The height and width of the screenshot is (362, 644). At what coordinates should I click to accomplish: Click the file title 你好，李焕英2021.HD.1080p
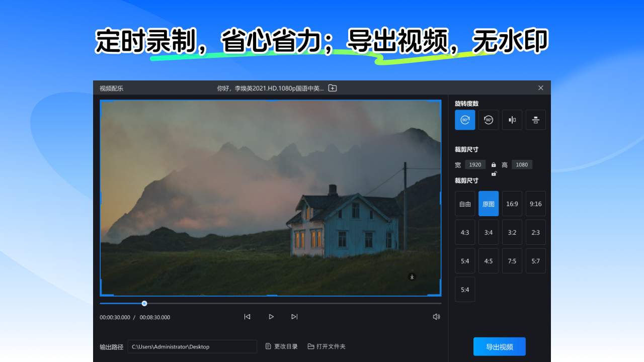click(x=271, y=88)
